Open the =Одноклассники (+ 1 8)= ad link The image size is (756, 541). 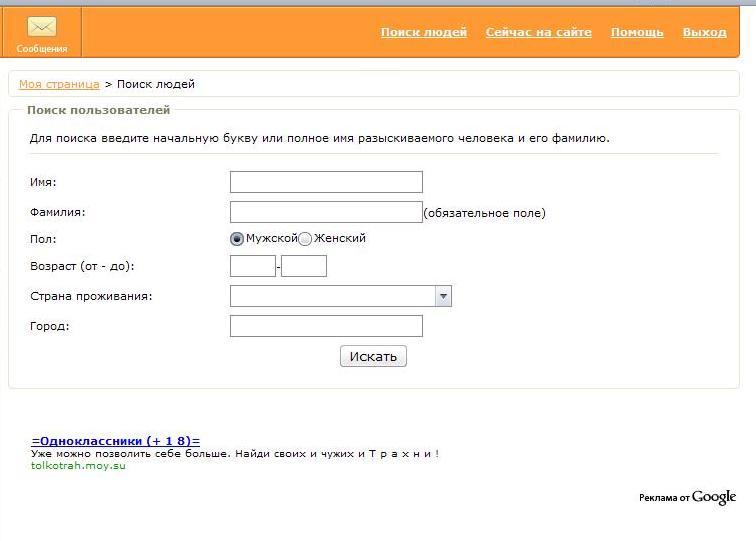116,441
